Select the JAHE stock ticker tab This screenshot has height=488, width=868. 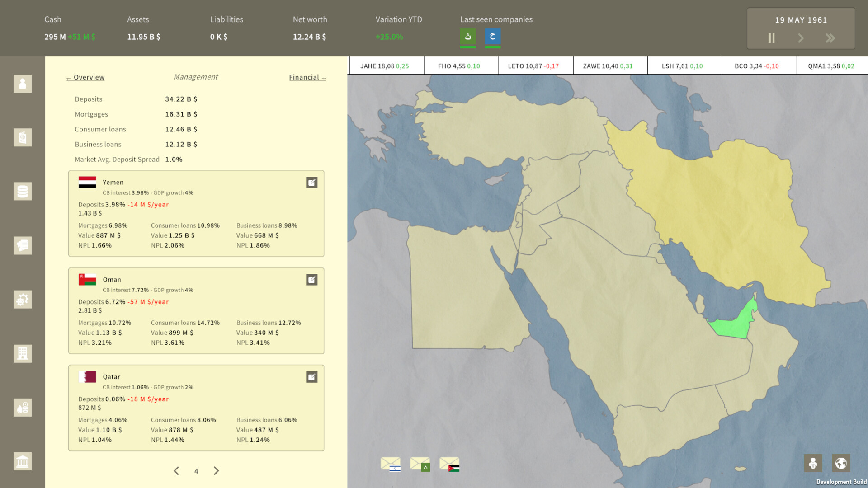387,65
